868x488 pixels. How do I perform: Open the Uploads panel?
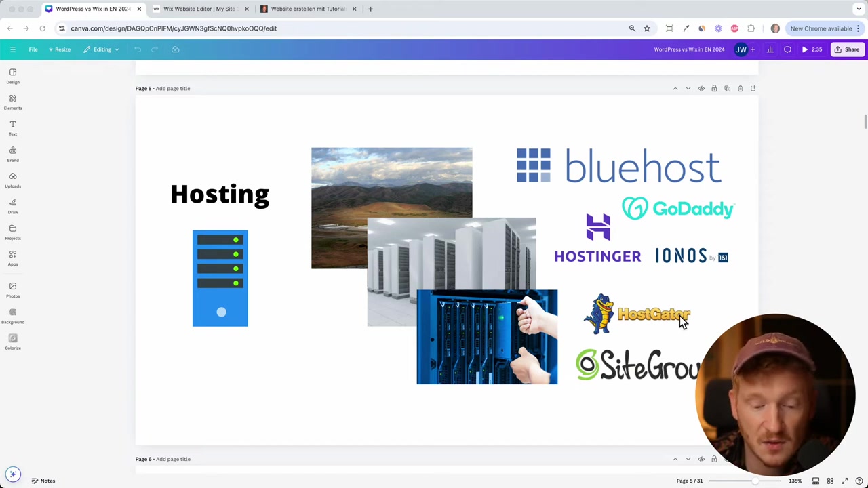13,180
